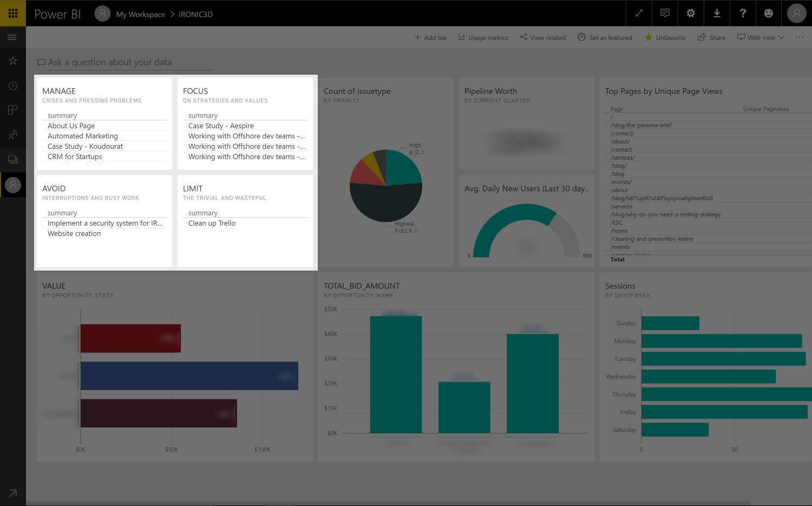Open Favorites star in sidebar
Image resolution: width=812 pixels, height=506 pixels.
coord(13,61)
